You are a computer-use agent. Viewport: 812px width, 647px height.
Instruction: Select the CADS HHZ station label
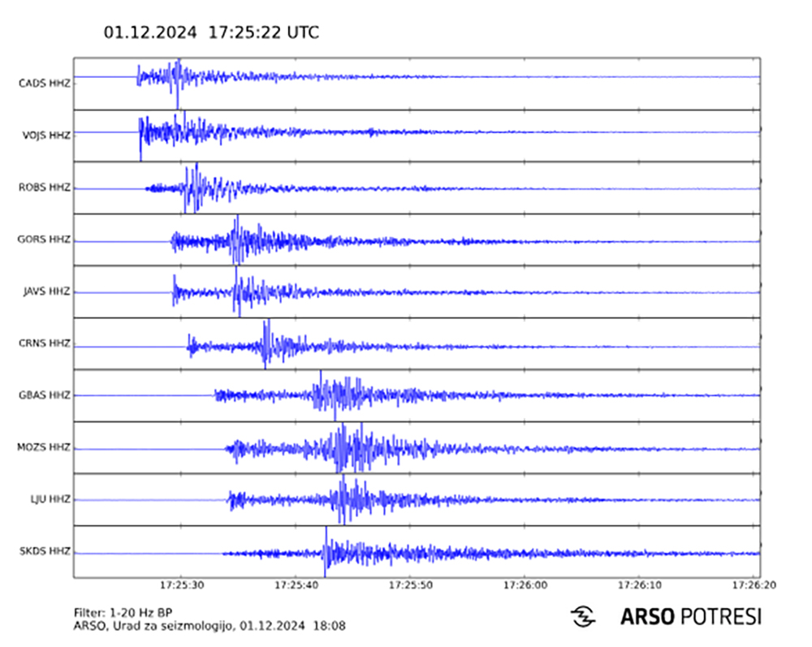coord(45,83)
